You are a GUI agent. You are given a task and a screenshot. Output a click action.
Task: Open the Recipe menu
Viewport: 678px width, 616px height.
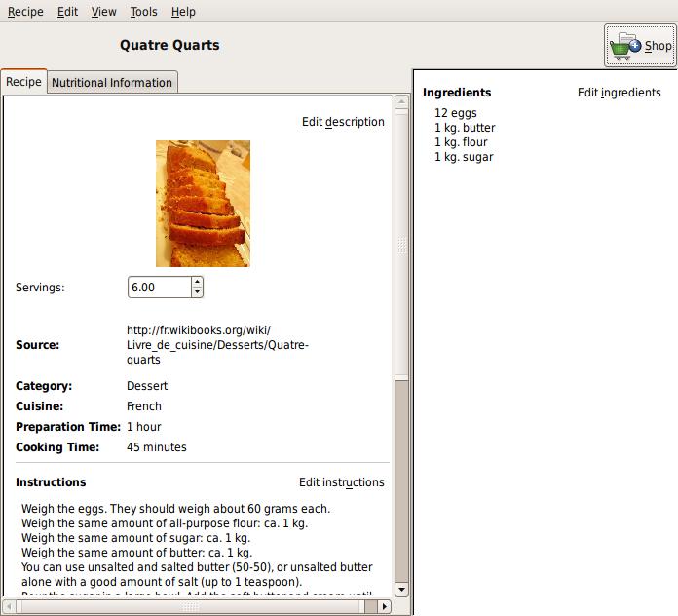tap(25, 12)
